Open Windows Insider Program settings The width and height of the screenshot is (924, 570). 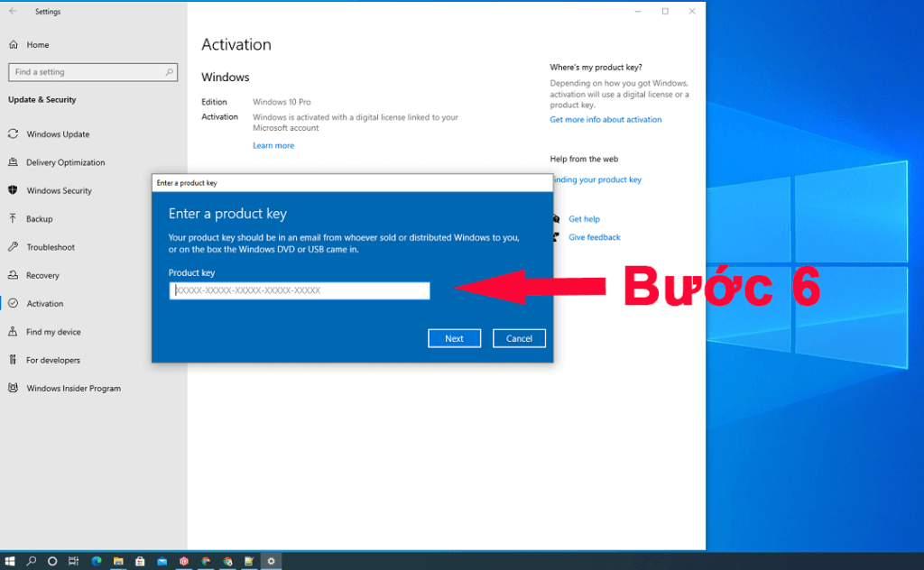pyautogui.click(x=63, y=388)
